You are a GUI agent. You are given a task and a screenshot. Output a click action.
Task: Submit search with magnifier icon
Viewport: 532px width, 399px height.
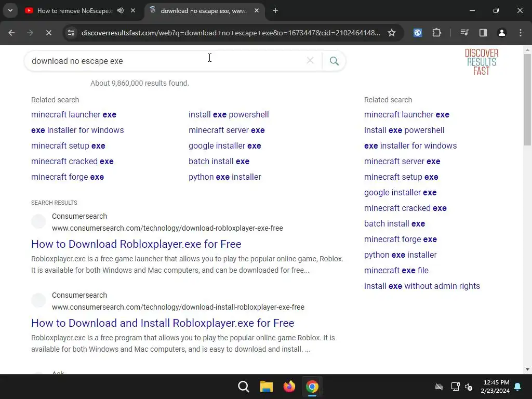tap(334, 61)
